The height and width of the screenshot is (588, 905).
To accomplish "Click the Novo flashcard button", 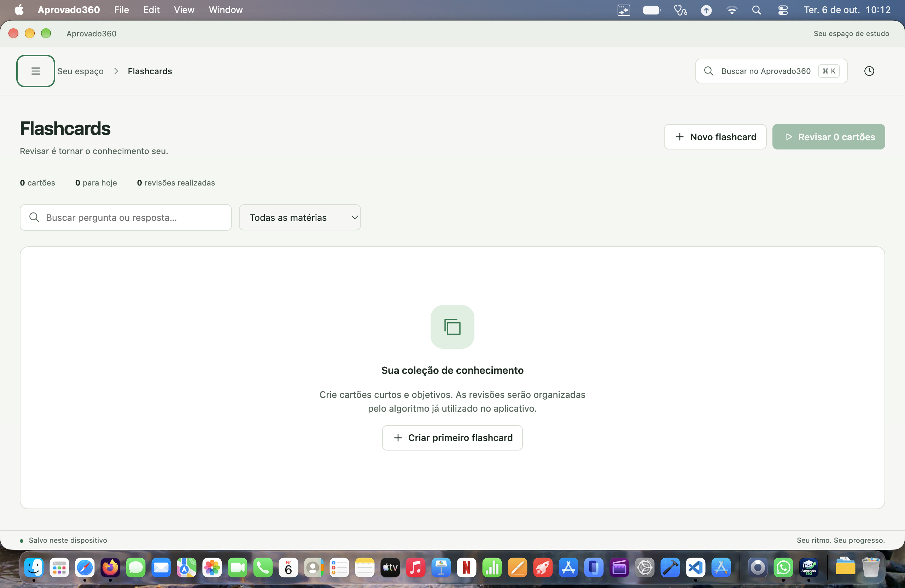I will pyautogui.click(x=715, y=137).
